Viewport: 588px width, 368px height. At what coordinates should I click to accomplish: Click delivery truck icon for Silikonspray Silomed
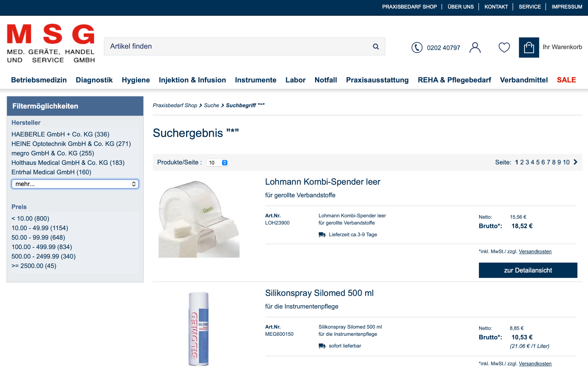[322, 346]
